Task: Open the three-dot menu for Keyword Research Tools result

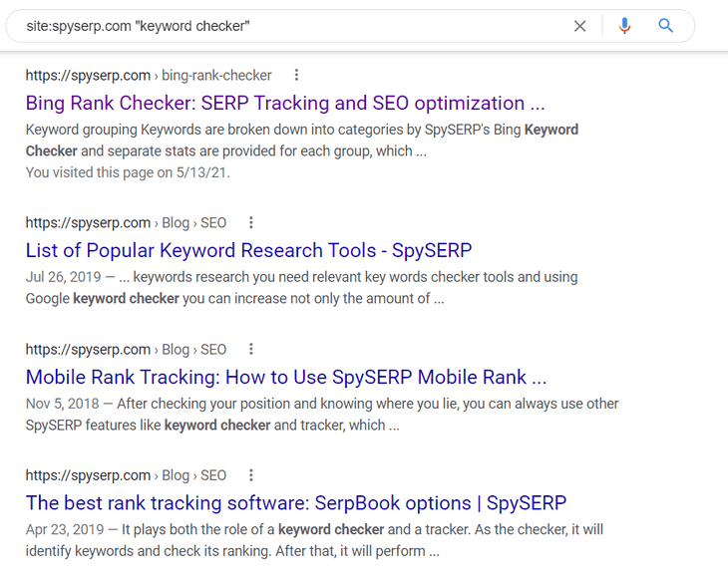Action: (x=251, y=222)
